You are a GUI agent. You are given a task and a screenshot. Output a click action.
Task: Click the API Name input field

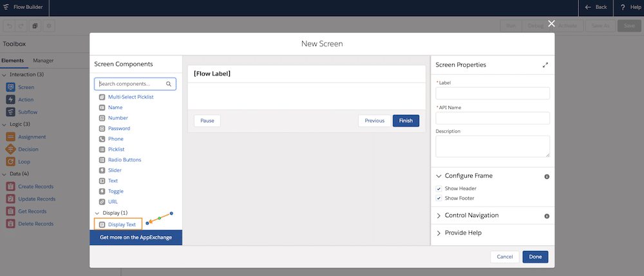(x=493, y=118)
